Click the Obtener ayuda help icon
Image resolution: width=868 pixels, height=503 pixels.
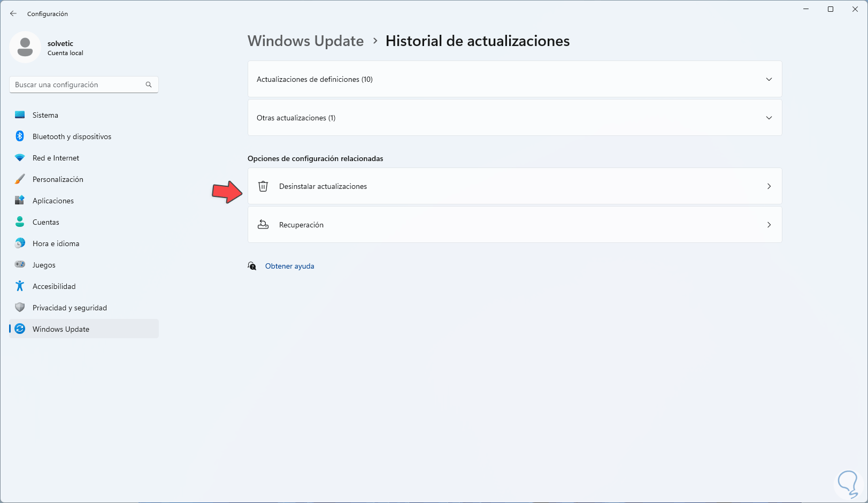[252, 266]
